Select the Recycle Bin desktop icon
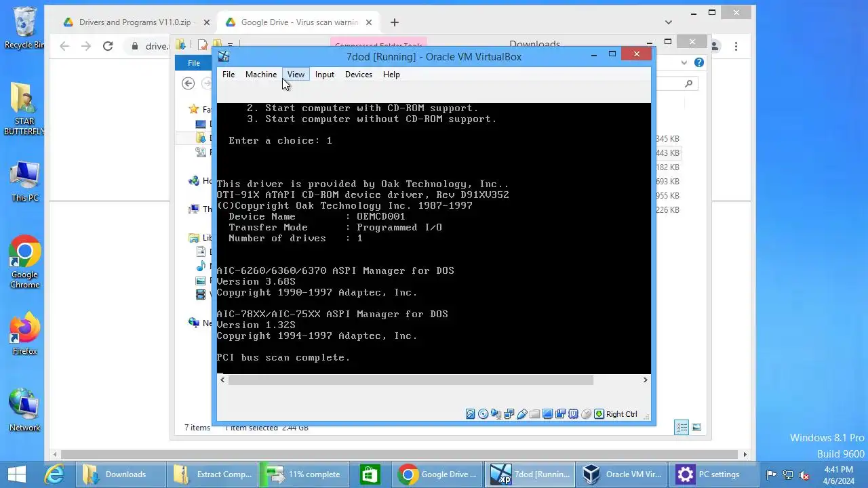The height and width of the screenshot is (488, 868). tap(25, 28)
